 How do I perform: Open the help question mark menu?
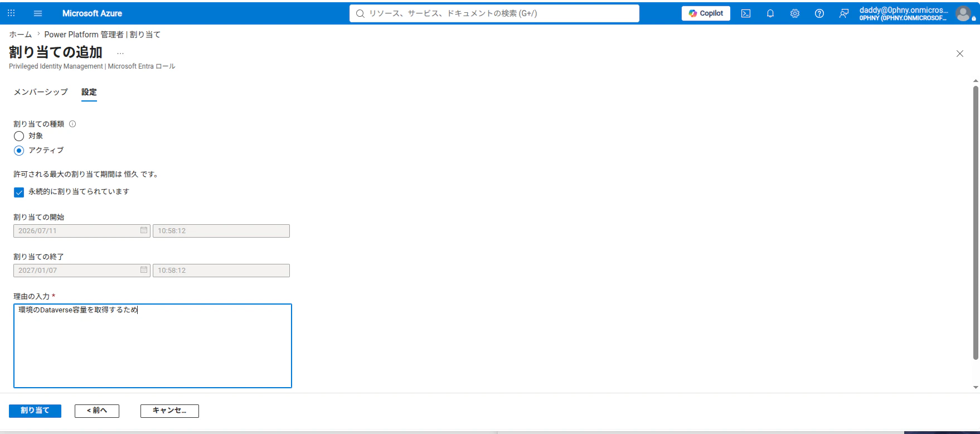[819, 13]
